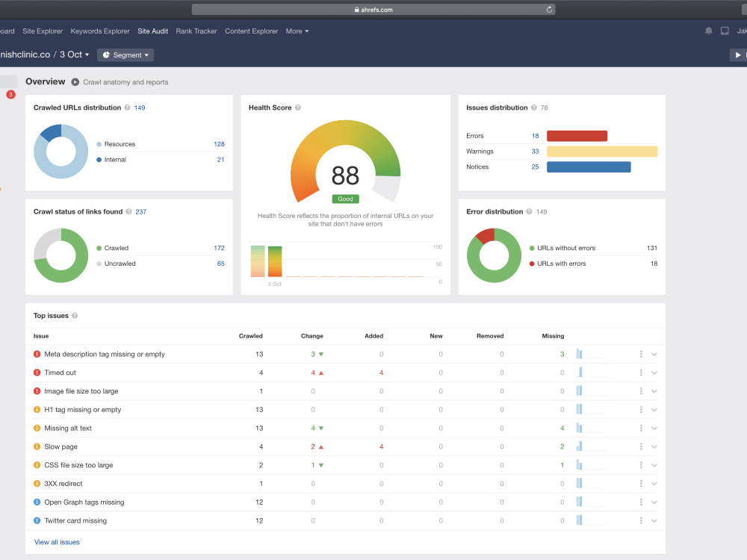747x560 pixels.
Task: Open Content Explorer
Action: [252, 31]
